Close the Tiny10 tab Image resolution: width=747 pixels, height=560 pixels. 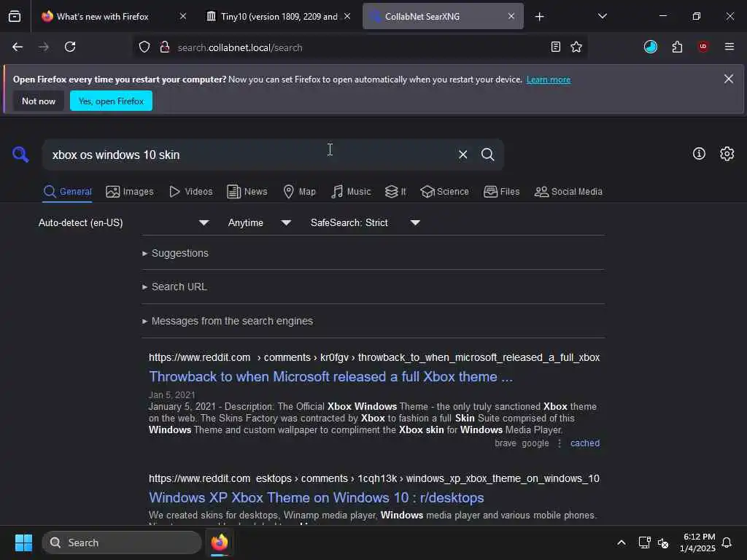click(347, 16)
